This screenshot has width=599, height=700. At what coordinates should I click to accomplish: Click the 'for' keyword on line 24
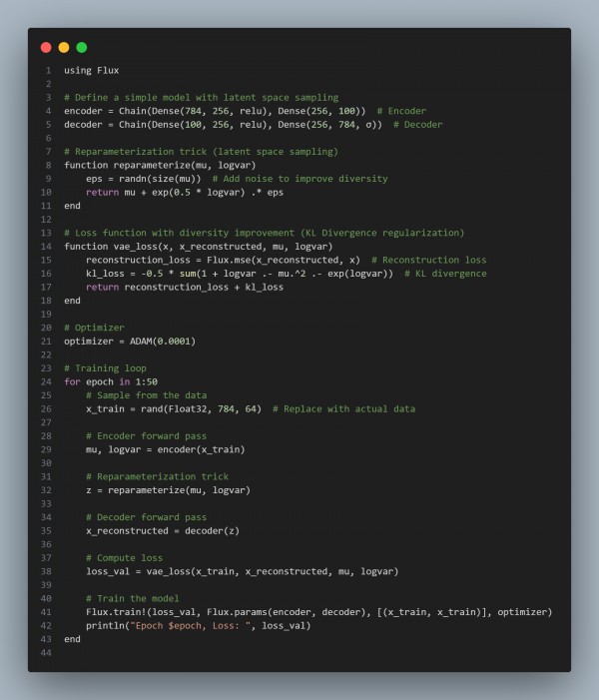pos(72,382)
